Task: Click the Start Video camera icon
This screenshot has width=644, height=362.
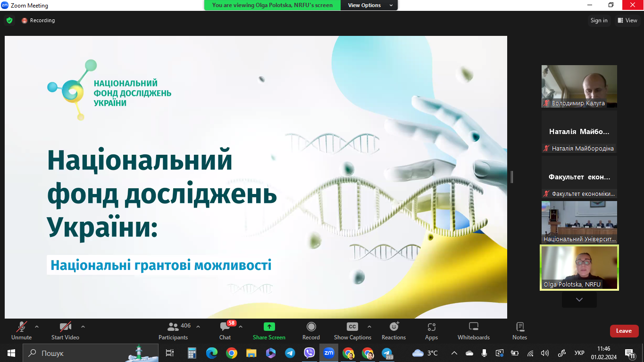Action: click(65, 327)
